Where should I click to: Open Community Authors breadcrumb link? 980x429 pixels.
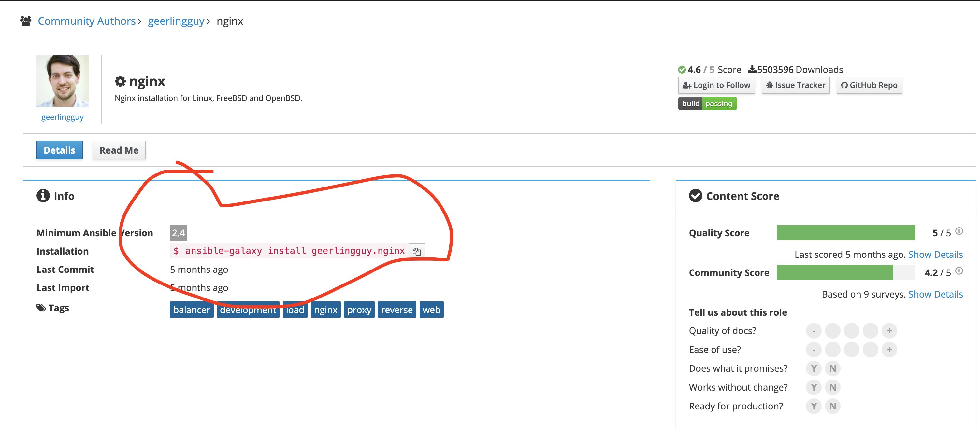[87, 21]
